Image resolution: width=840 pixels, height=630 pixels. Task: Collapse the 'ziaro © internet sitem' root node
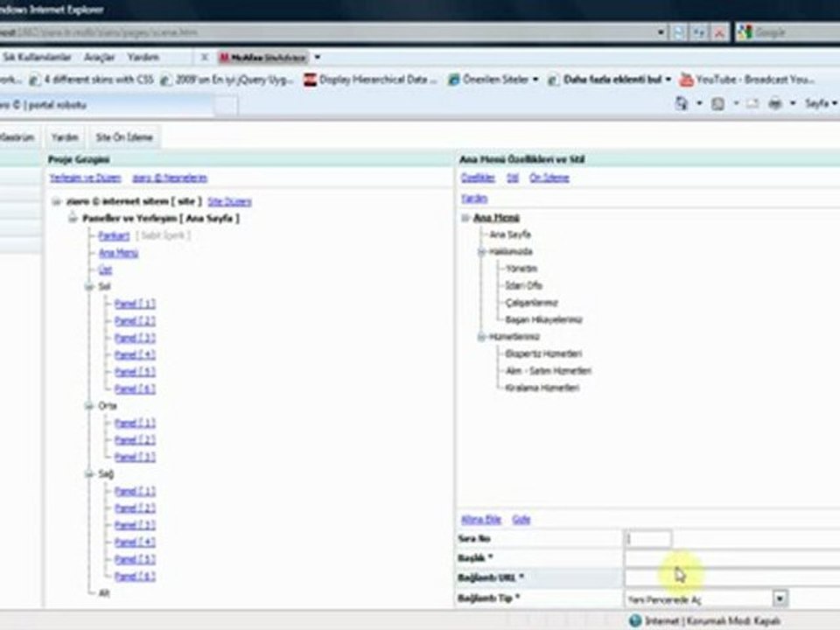pos(56,201)
